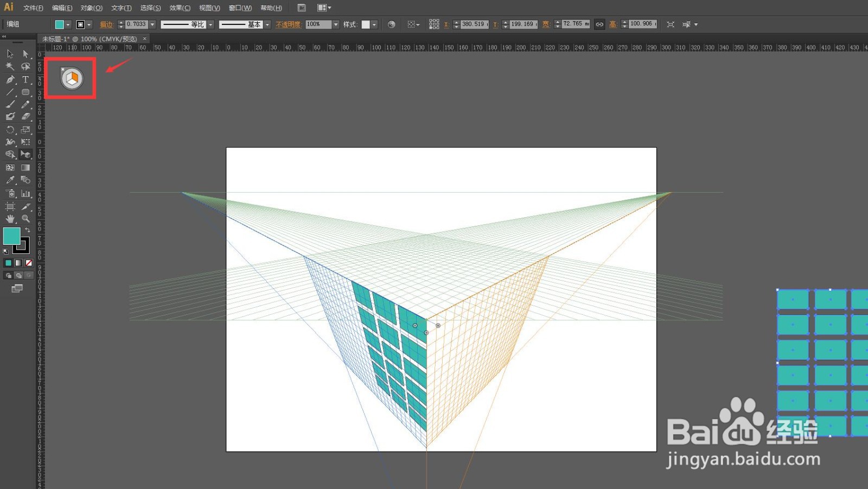Swap fill and stroke colors

point(28,230)
